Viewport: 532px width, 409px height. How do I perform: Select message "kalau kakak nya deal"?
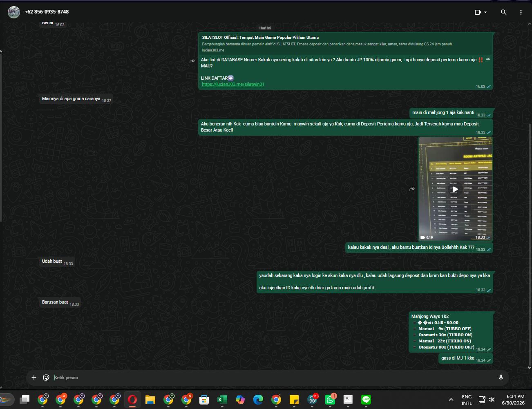[x=419, y=247]
